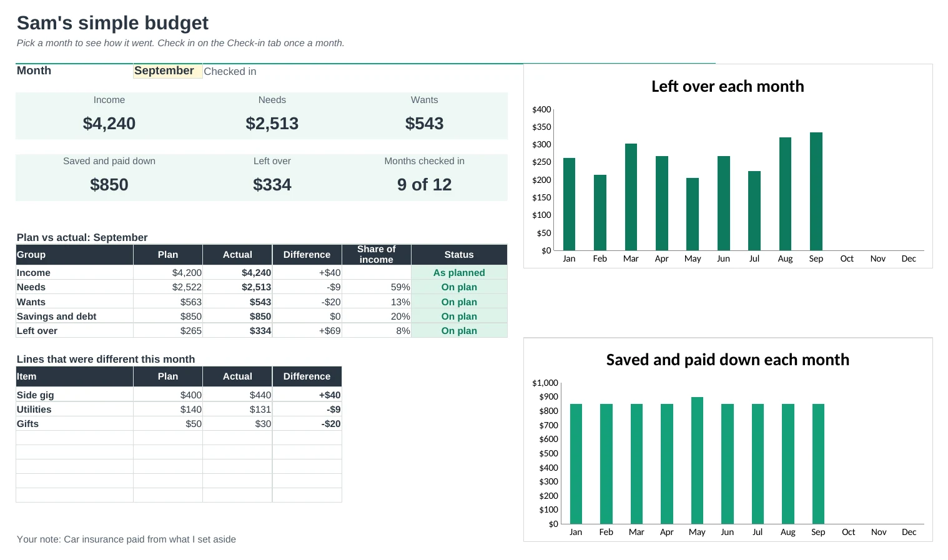Viewport: 948px width, 560px height.
Task: Select the Feb bar in Left over chart
Action: coord(600,213)
